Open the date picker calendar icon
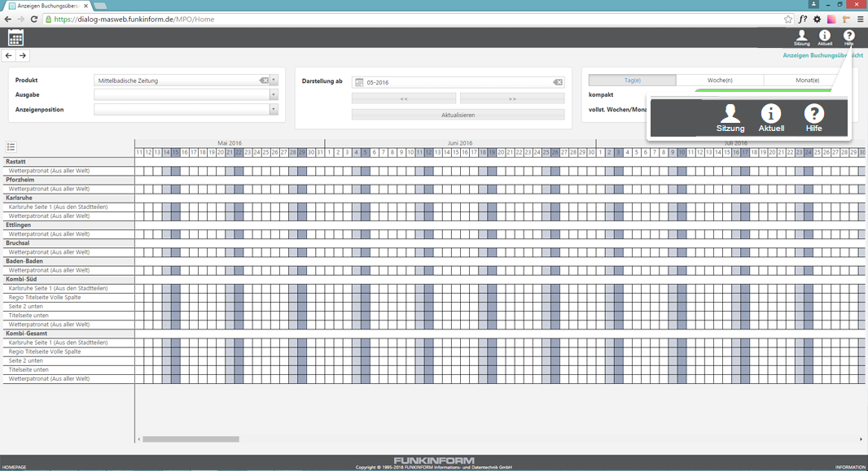 (x=359, y=82)
